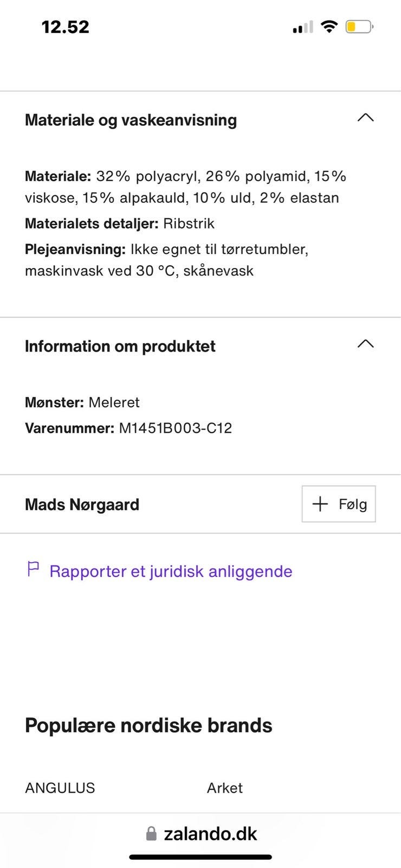This screenshot has width=401, height=868.
Task: Click the Populære nordiske brands heading
Action: coord(148,725)
